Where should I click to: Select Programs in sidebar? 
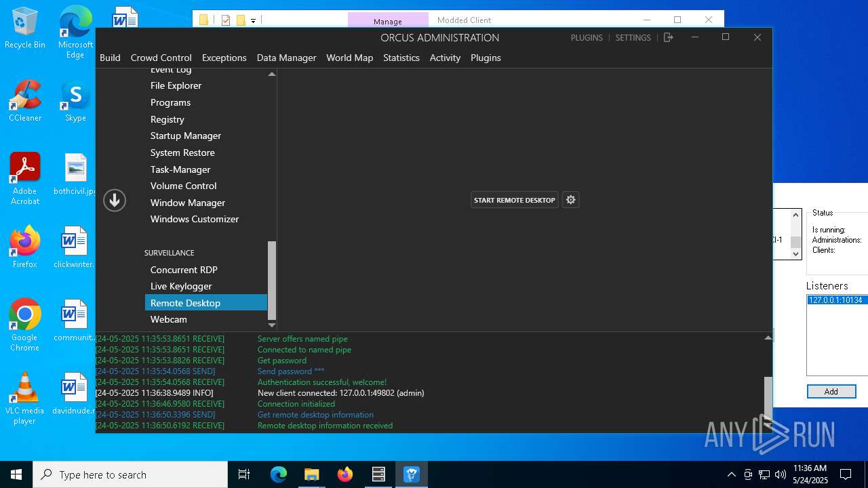coord(206,102)
